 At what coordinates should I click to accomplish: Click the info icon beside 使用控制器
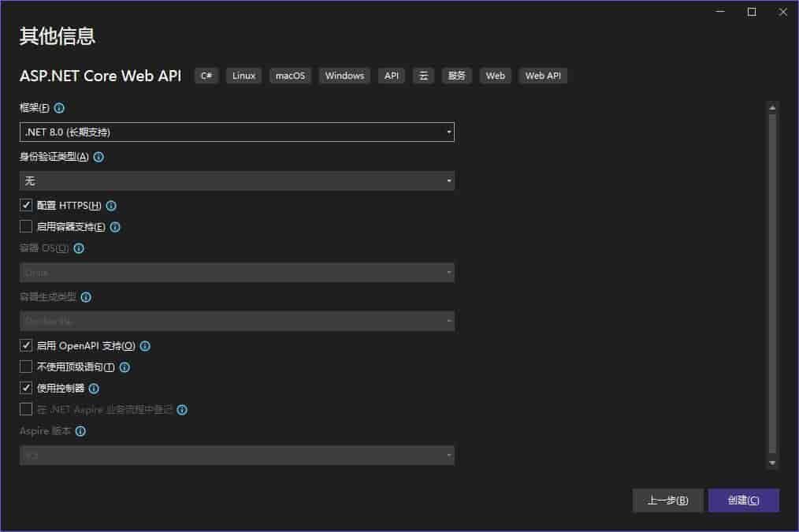95,389
